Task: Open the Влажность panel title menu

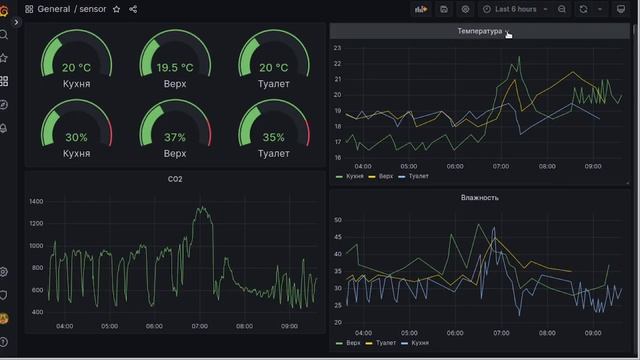Action: (480, 198)
